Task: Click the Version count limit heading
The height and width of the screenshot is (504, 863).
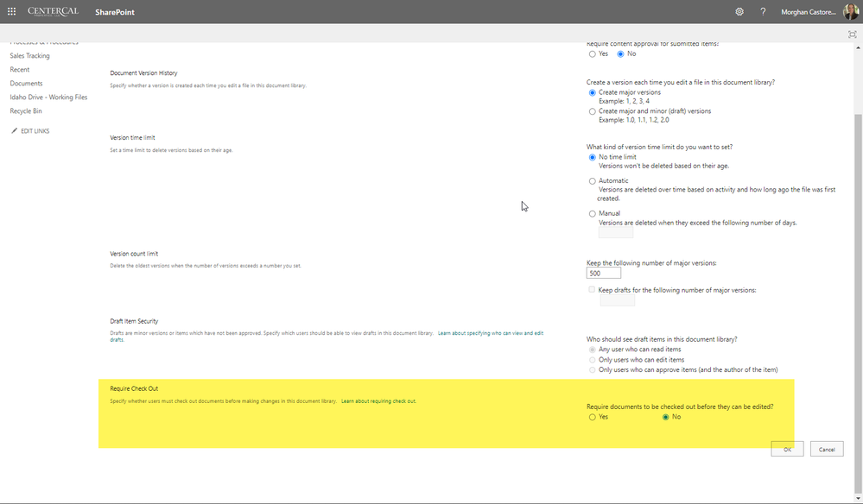Action: coord(134,254)
